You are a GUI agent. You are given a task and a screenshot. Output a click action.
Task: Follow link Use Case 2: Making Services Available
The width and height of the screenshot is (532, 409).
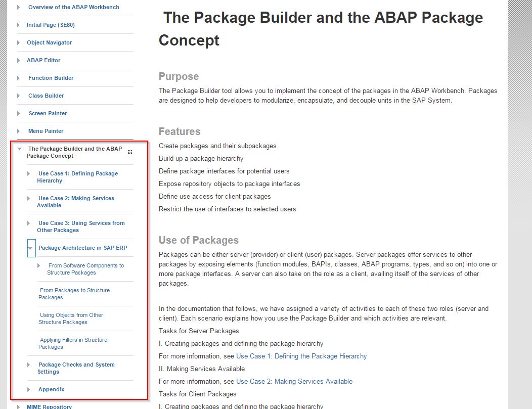click(294, 382)
